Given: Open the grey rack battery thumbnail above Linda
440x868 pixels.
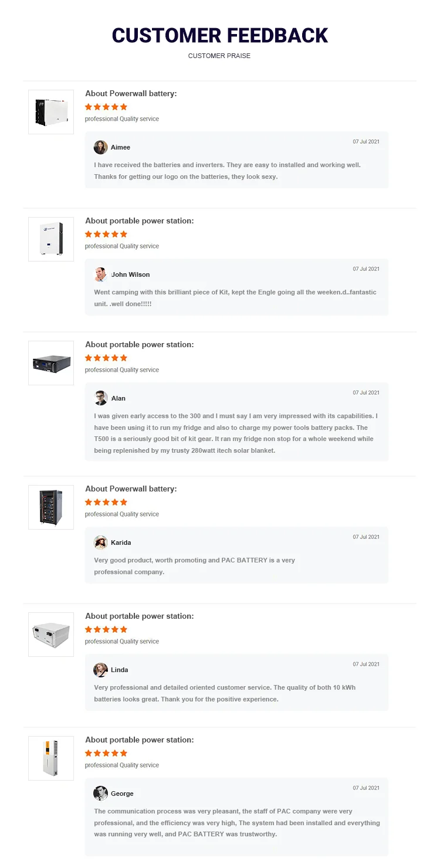Looking at the screenshot, I should click(51, 635).
